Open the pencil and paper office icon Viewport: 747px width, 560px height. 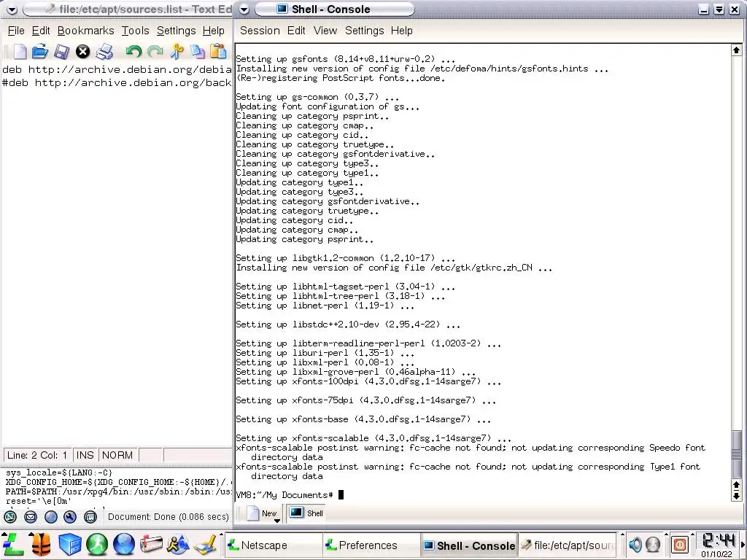click(x=206, y=545)
